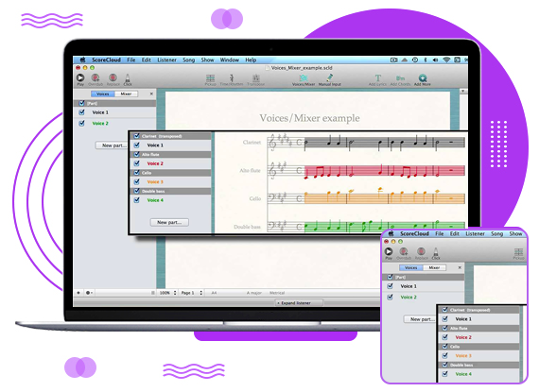Open the Time/Rhythm tool

(x=232, y=78)
